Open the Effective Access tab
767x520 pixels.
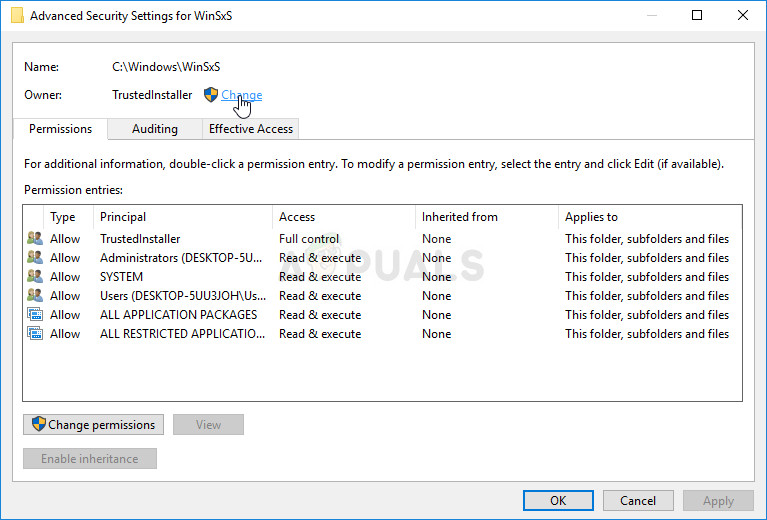pyautogui.click(x=250, y=129)
